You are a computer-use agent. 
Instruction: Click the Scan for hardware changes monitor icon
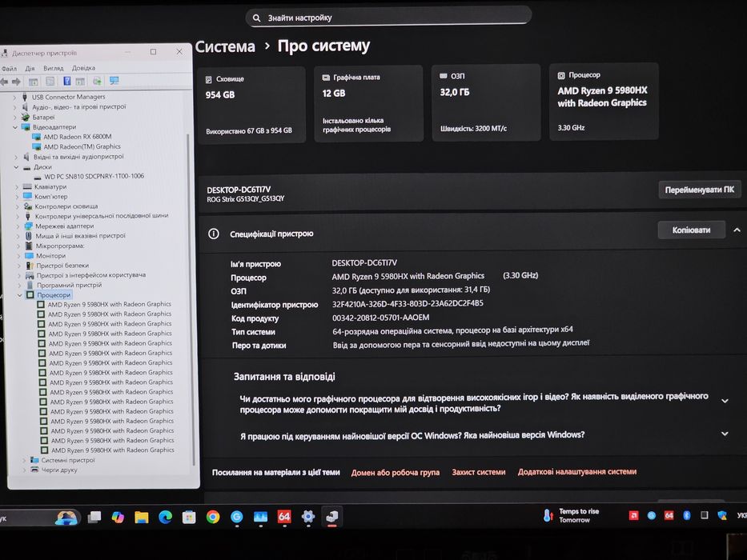point(114,81)
